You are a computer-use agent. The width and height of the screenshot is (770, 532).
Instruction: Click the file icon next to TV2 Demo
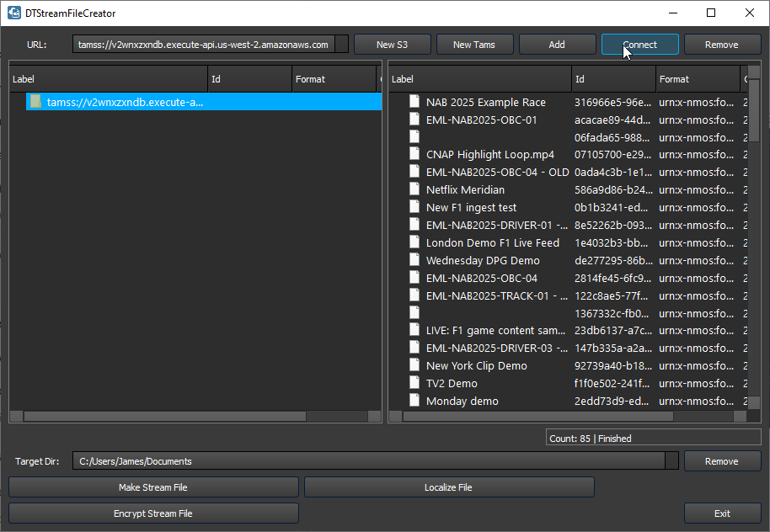(414, 383)
